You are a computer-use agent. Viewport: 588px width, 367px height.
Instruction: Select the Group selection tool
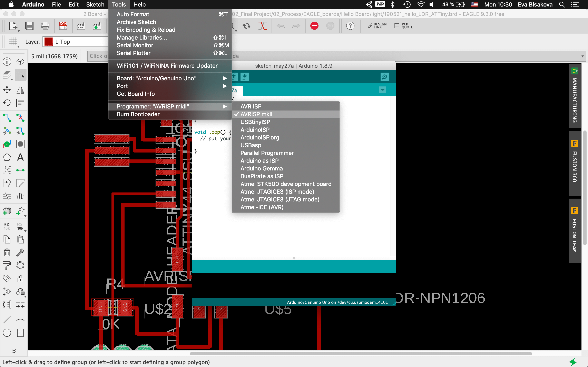pyautogui.click(x=20, y=74)
